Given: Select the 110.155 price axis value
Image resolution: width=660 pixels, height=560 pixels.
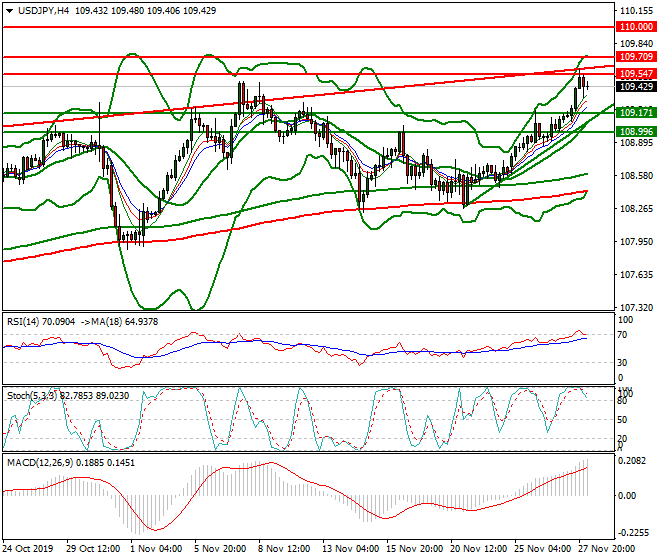Looking at the screenshot, I should point(636,11).
